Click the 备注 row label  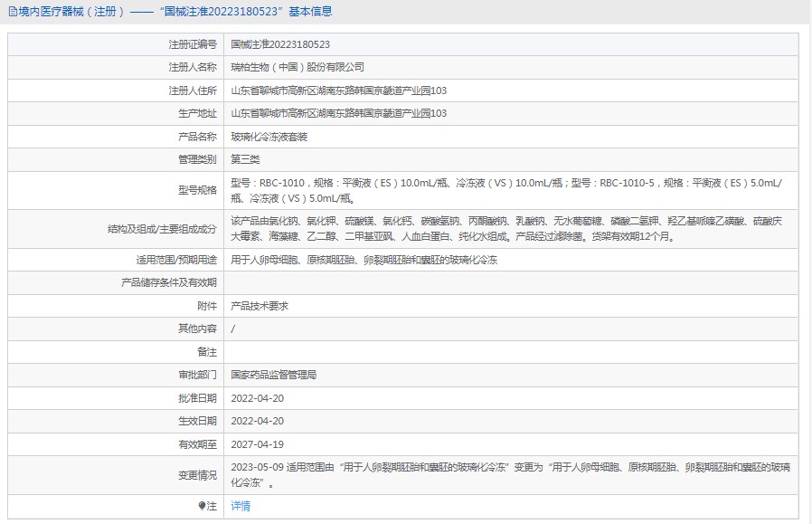pos(207,352)
